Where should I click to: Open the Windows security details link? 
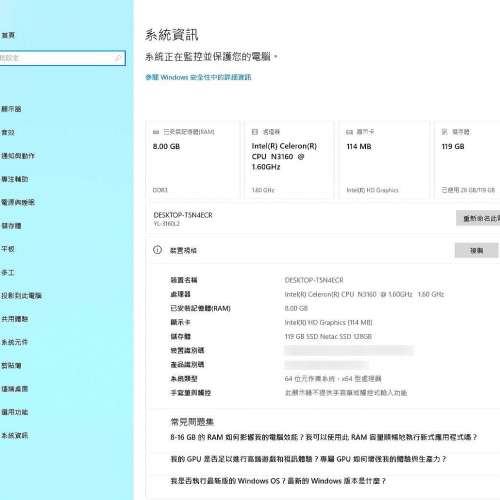pos(198,77)
